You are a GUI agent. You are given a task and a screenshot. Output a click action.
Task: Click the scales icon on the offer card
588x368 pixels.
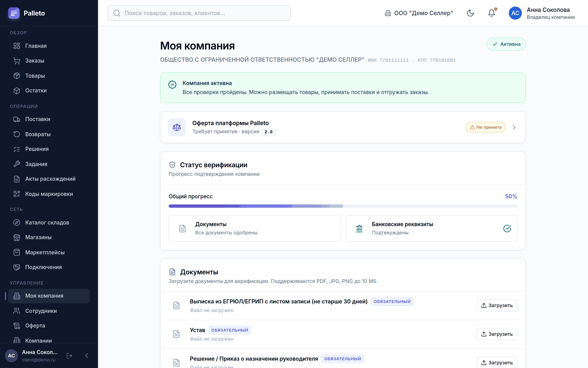tap(177, 127)
